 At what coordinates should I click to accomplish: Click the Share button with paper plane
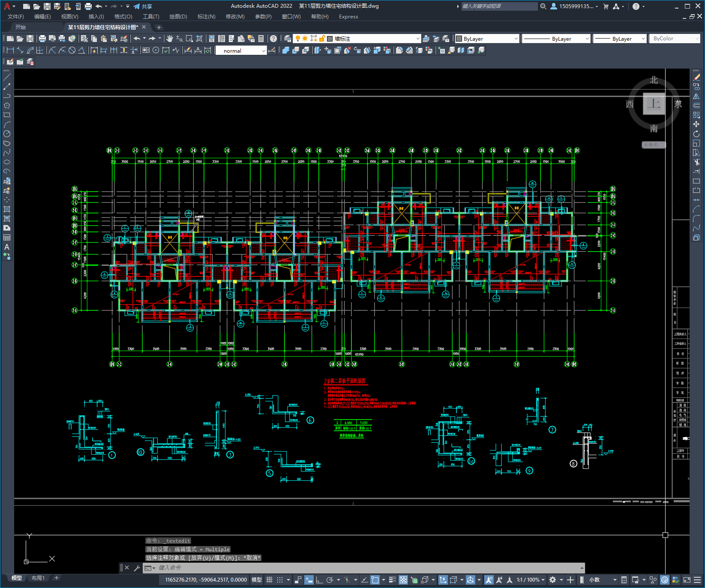[x=143, y=6]
